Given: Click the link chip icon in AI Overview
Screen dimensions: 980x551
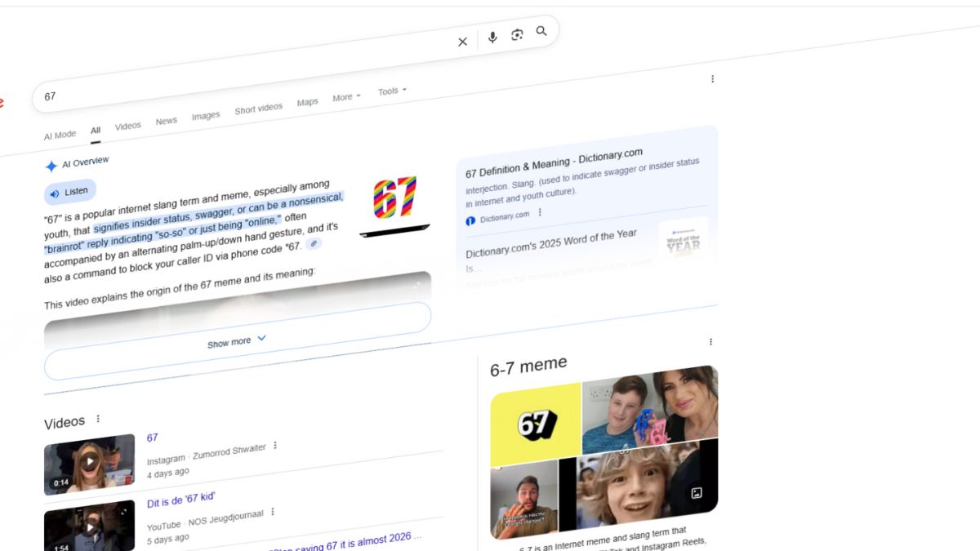Looking at the screenshot, I should pos(314,243).
